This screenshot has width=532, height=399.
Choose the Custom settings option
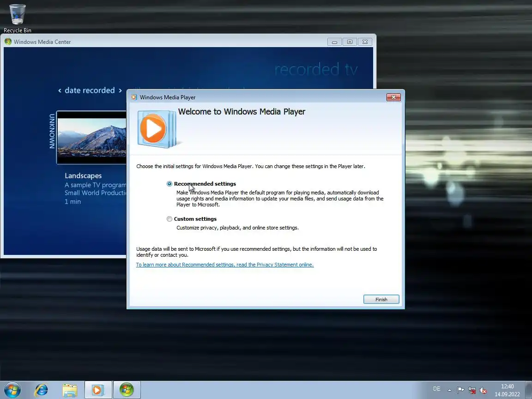(x=169, y=219)
